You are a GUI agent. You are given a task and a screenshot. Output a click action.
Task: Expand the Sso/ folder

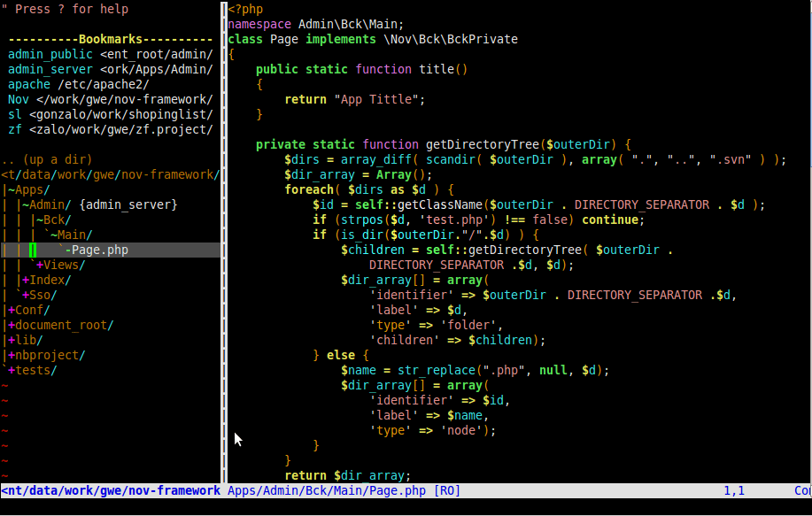39,295
